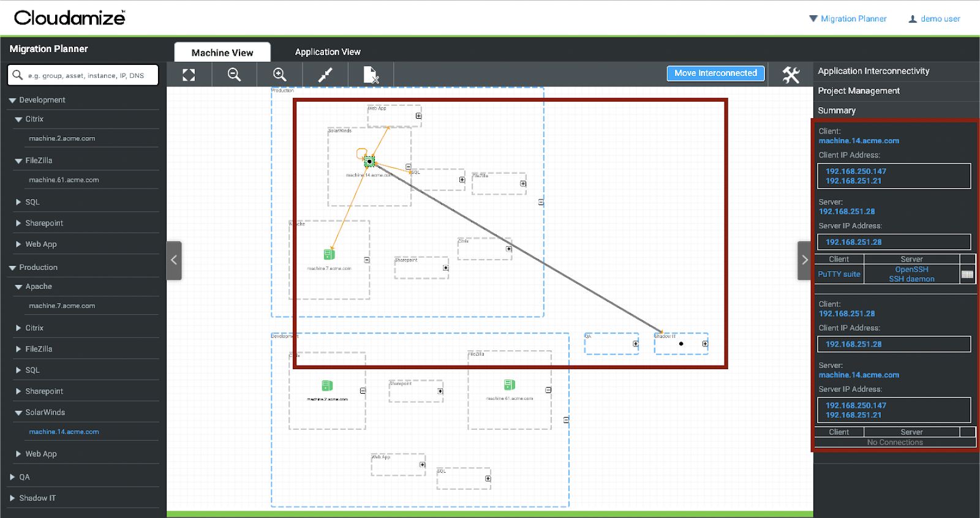Screen dimensions: 980x518
Task: Click the document delete toolbar icon
Action: [371, 75]
